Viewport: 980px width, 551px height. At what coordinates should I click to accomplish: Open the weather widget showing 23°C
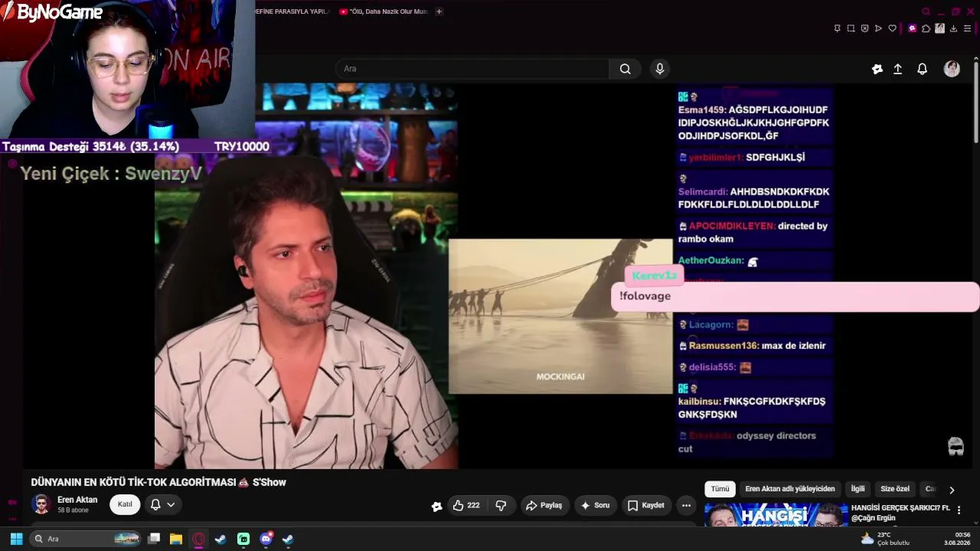tap(885, 539)
